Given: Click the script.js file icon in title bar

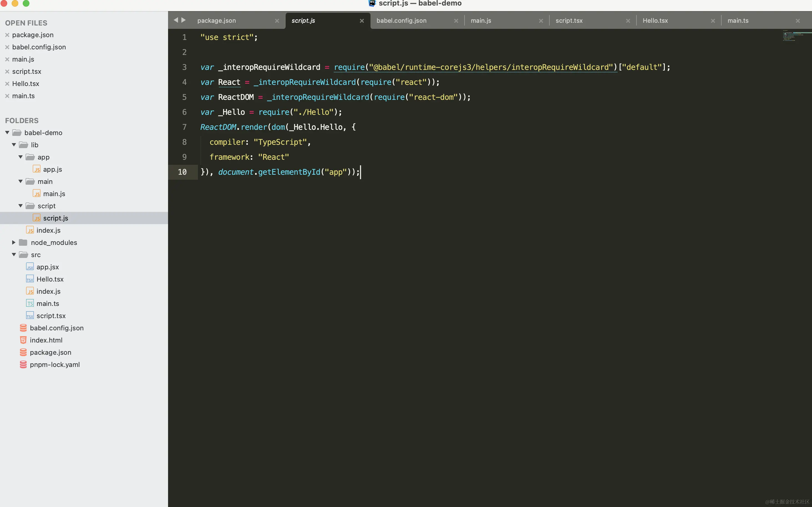Looking at the screenshot, I should pos(372,3).
